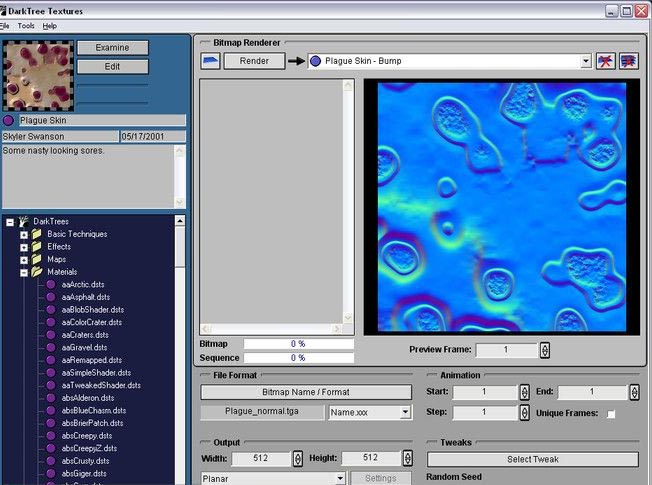
Task: Click the red crossed-out icon beside the component dropdown
Action: point(605,61)
